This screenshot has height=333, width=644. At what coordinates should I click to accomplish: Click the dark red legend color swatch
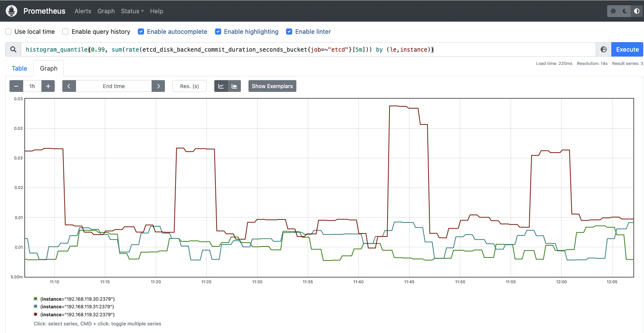36,314
